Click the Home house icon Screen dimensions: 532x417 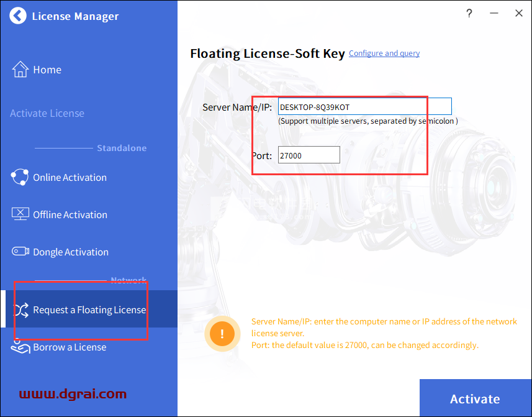[20, 70]
